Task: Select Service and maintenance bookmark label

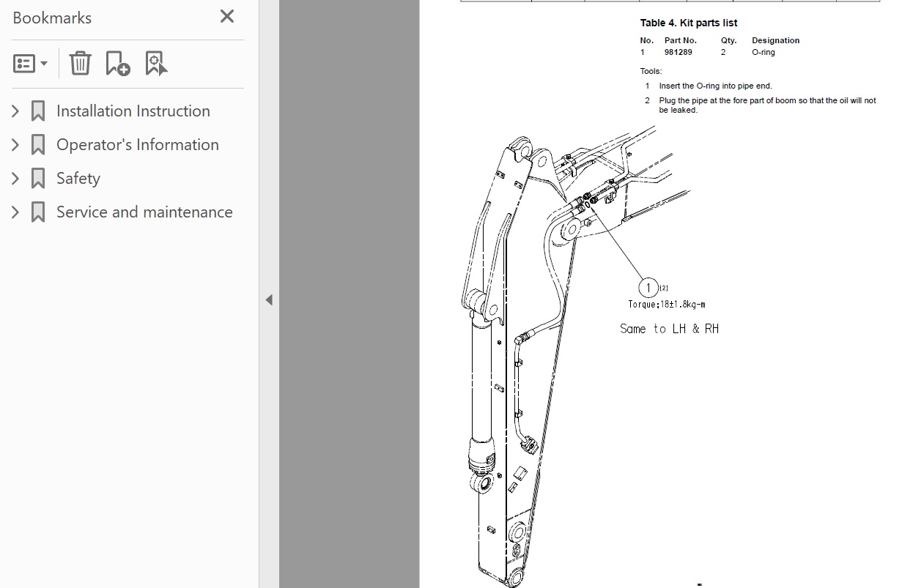Action: coord(144,212)
